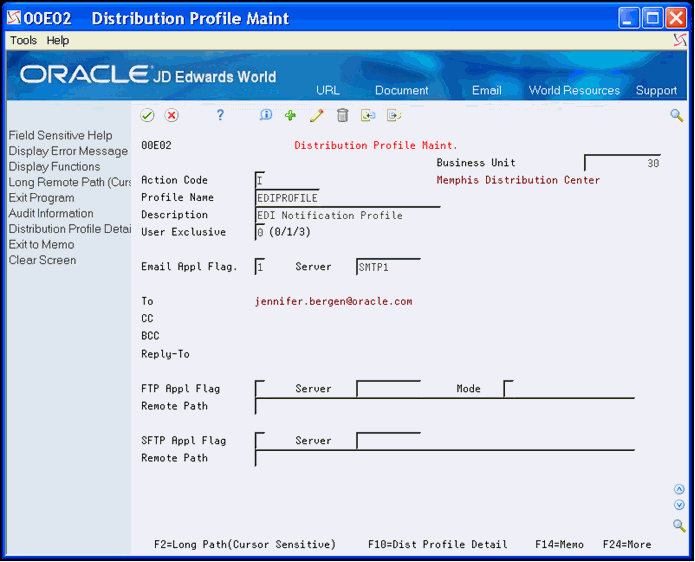Select Display Error Message in sidebar
695x562 pixels.
point(68,151)
